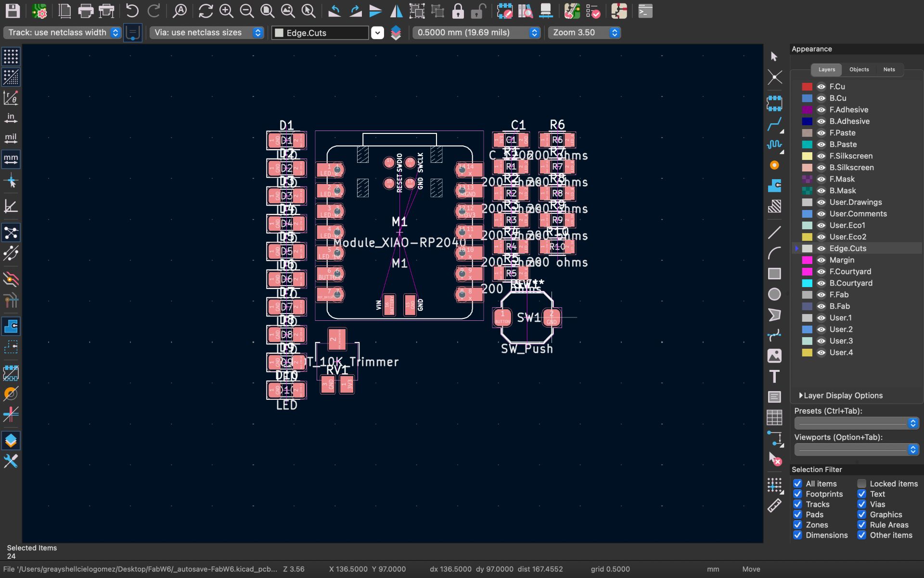Click the Save board icon
This screenshot has height=578, width=924.
click(13, 11)
